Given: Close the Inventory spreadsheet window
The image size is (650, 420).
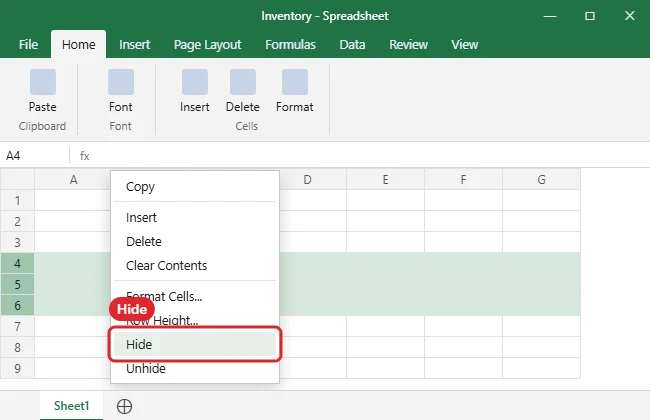Looking at the screenshot, I should pos(630,16).
